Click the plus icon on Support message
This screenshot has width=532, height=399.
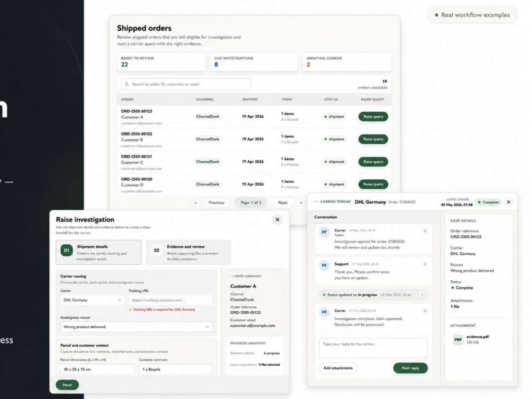tap(425, 264)
